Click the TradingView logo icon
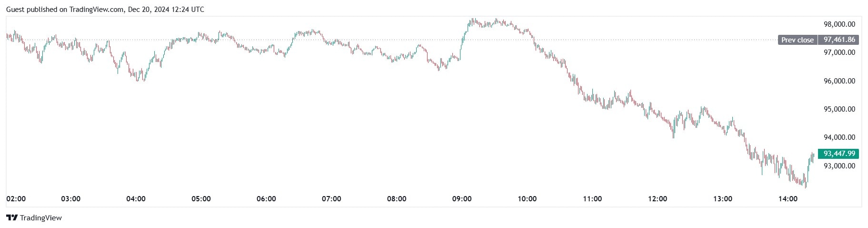Image resolution: width=868 pixels, height=228 pixels. point(12,218)
